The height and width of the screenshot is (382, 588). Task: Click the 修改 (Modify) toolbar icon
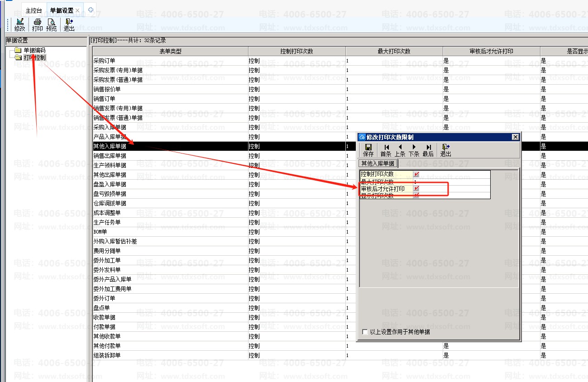(x=19, y=24)
